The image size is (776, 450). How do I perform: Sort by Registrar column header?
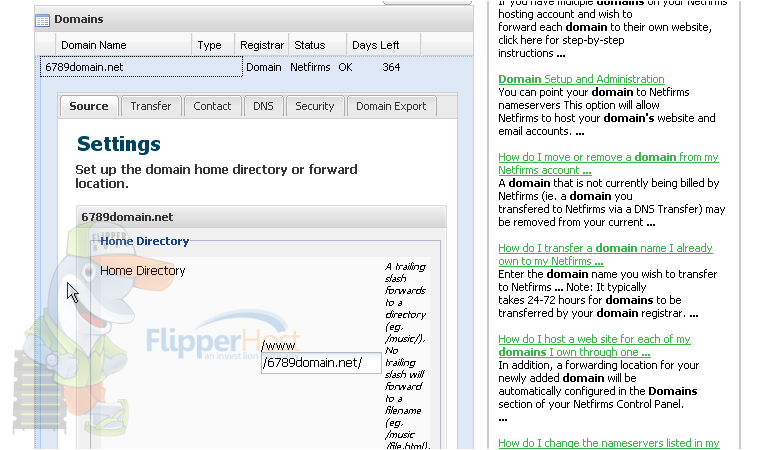coord(261,45)
